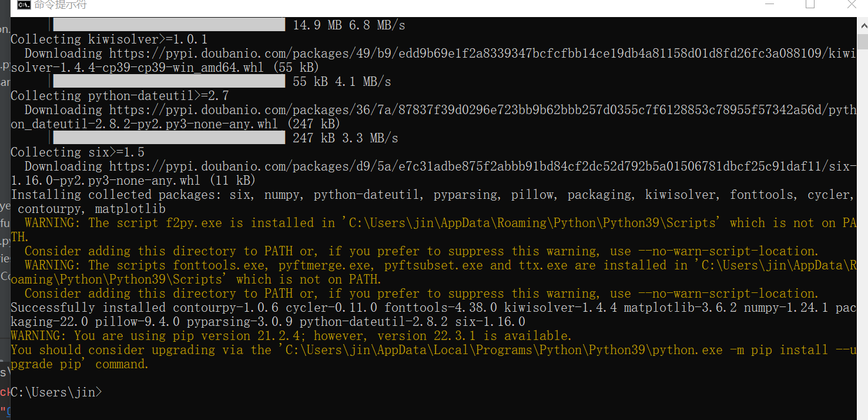Image resolution: width=868 pixels, height=420 pixels.
Task: Click the vertical scrollbar thumb
Action: point(862,42)
